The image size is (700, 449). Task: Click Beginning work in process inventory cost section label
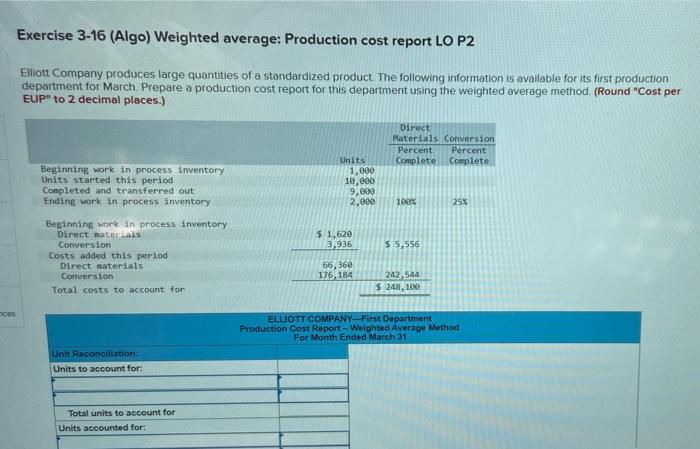pos(136,224)
